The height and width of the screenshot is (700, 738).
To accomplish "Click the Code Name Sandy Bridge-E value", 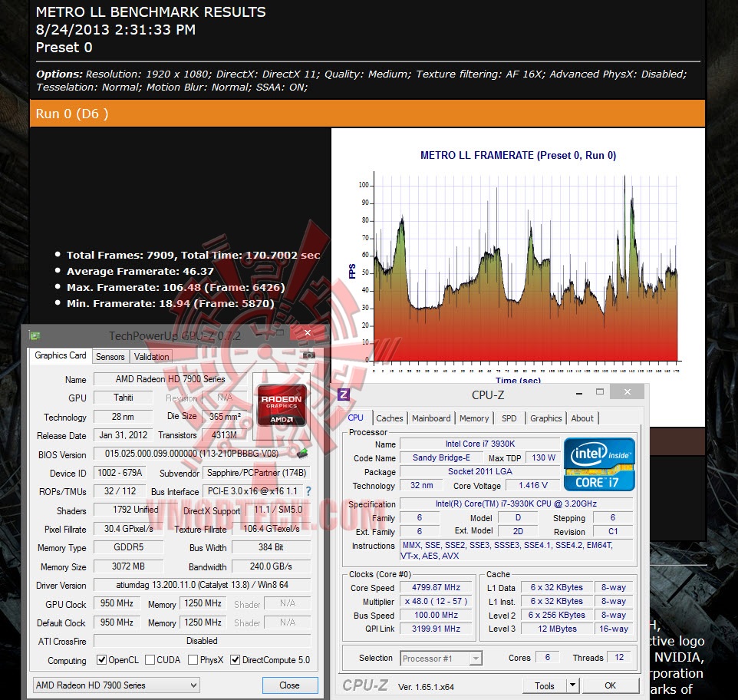I will 441,457.
